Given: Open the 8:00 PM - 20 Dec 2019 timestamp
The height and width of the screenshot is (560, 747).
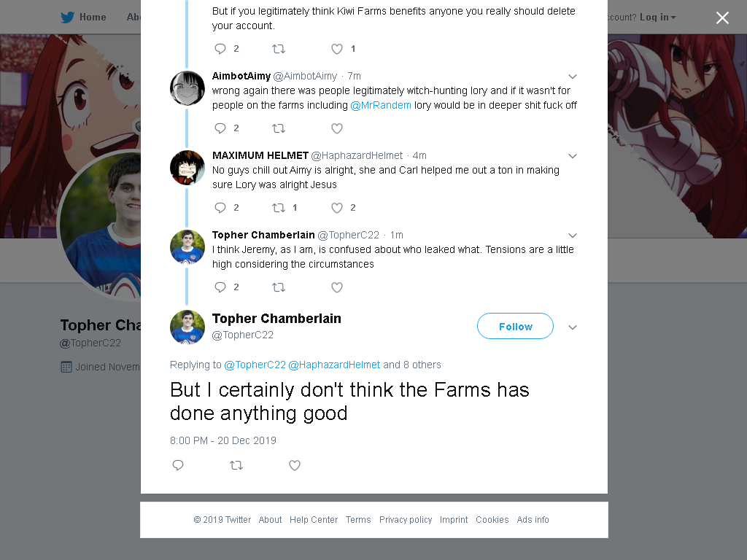Looking at the screenshot, I should point(223,440).
